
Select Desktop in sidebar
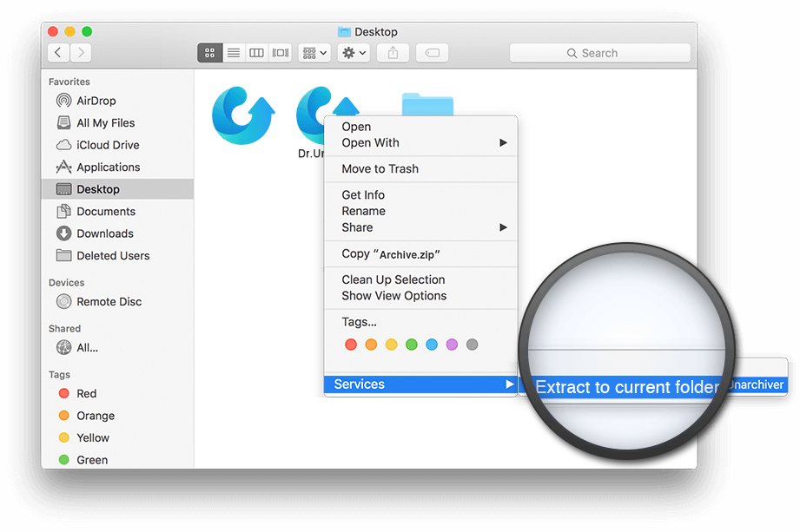(117, 189)
